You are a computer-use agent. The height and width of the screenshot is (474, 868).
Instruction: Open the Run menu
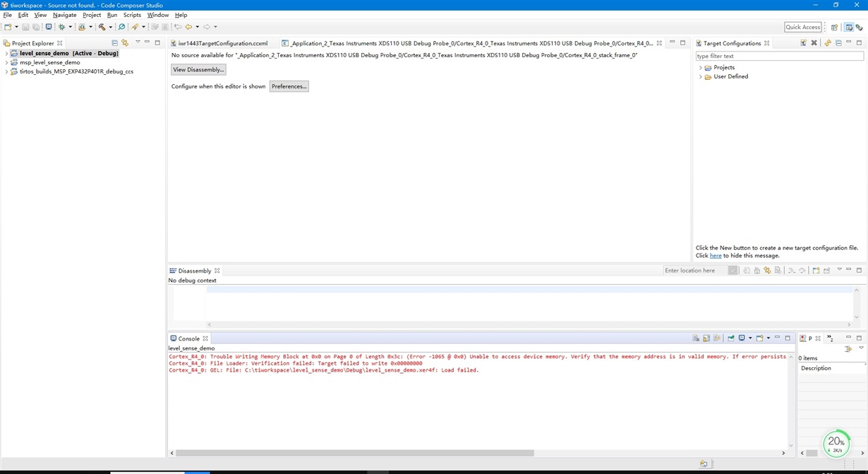tap(112, 15)
